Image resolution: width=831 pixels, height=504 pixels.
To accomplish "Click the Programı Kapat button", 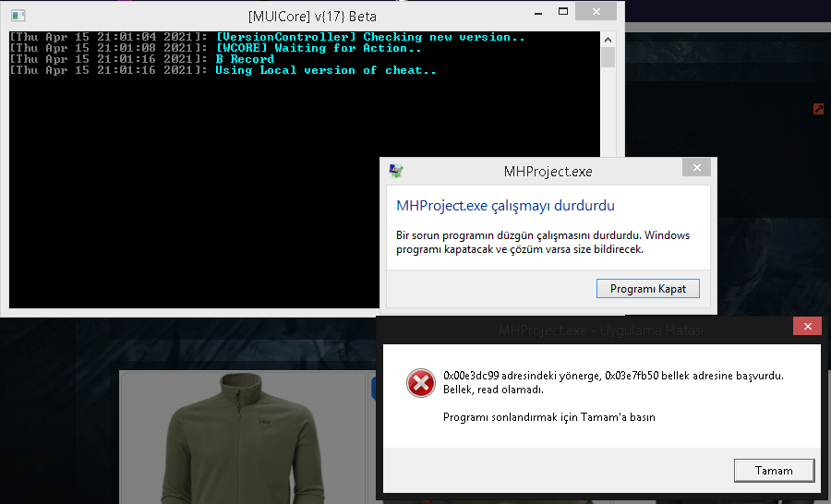I will pyautogui.click(x=647, y=289).
